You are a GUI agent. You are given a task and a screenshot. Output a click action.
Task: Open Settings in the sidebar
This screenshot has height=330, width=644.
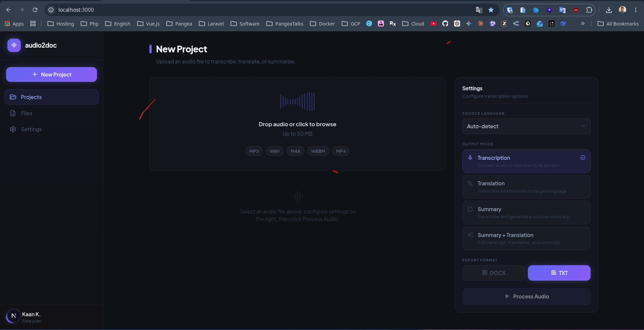[x=51, y=129]
